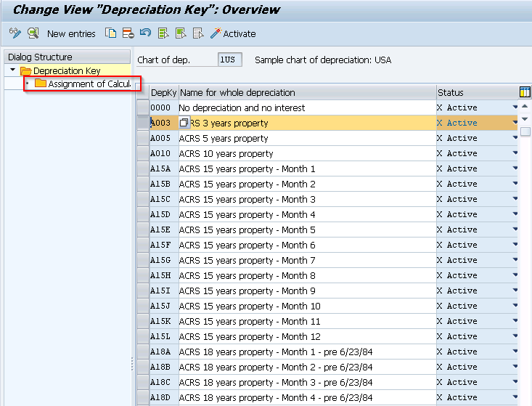Select Depreciation Key folder in Dialog Structure
The image size is (532, 406).
60,70
